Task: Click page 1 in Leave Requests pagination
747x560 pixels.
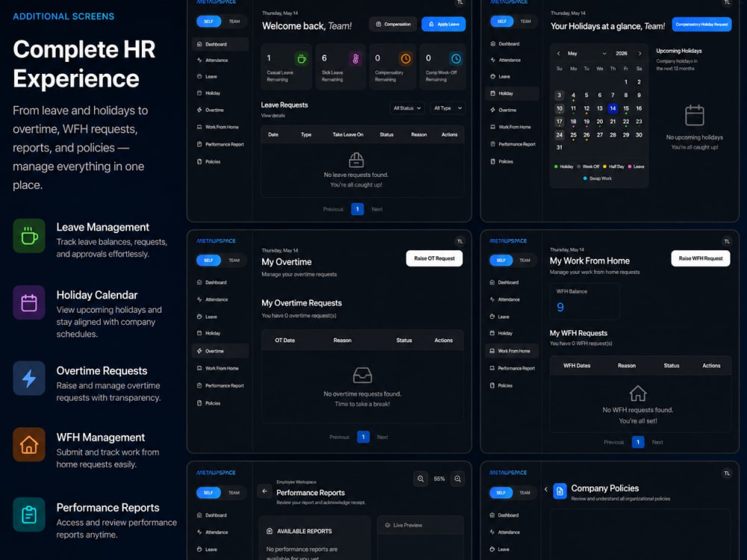Action: (x=357, y=209)
